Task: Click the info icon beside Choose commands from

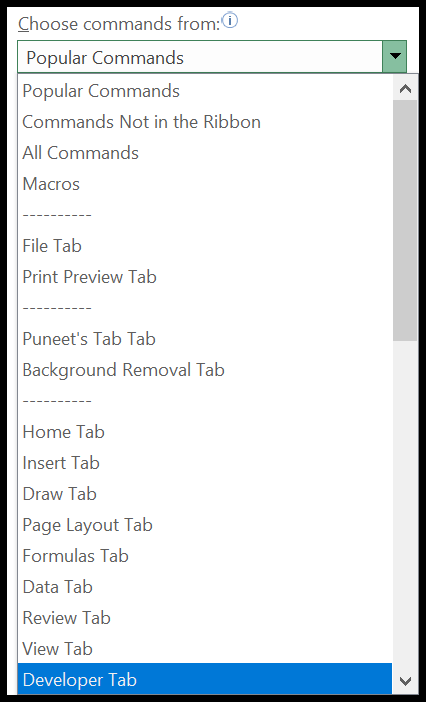Action: [x=230, y=21]
